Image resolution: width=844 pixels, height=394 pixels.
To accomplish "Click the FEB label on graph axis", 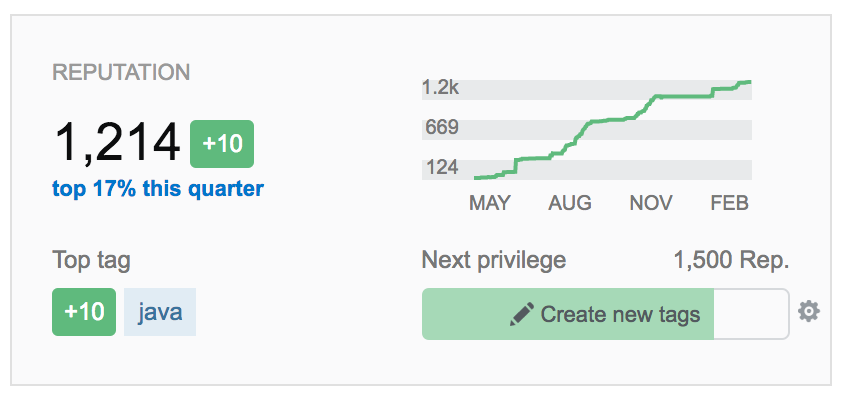I will pyautogui.click(x=730, y=203).
